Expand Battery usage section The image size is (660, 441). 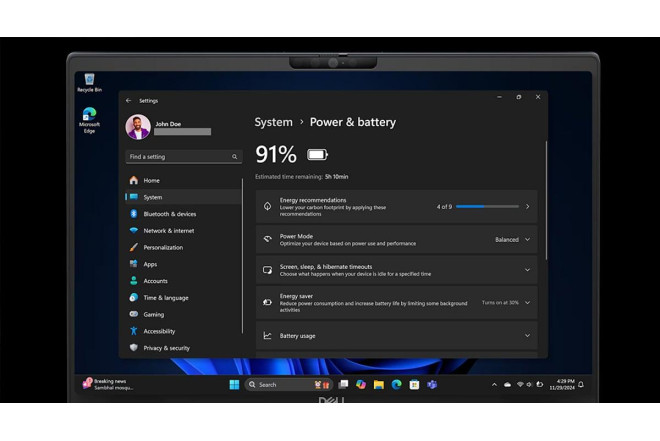tap(397, 335)
